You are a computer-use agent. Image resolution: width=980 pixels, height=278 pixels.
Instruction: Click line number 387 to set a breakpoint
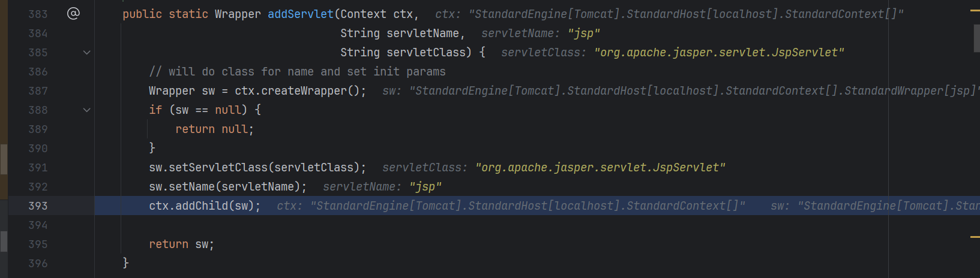[x=38, y=91]
